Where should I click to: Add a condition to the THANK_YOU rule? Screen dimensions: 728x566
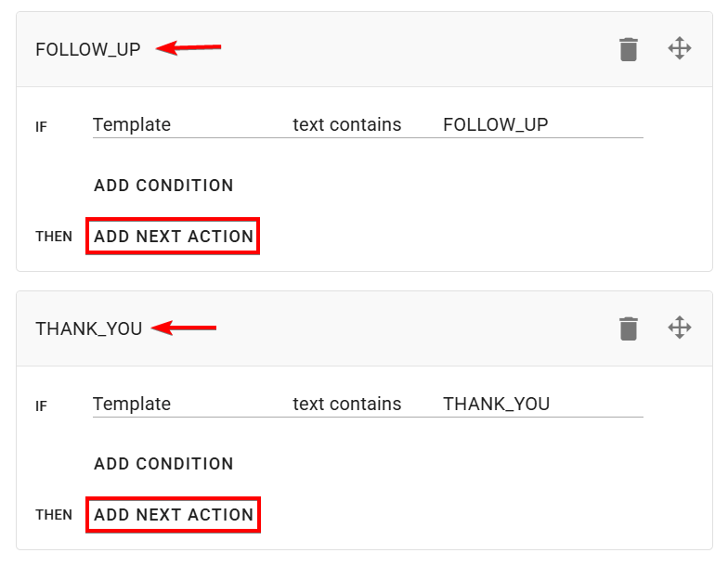pyautogui.click(x=163, y=464)
